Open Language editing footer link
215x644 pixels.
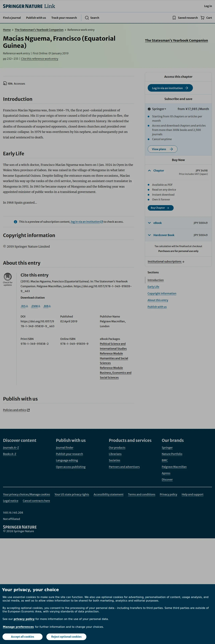point(67,460)
